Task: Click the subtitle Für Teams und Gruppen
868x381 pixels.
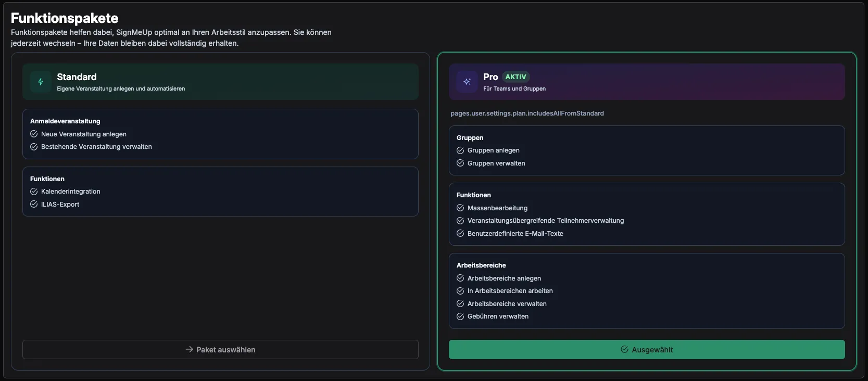Action: coord(514,89)
